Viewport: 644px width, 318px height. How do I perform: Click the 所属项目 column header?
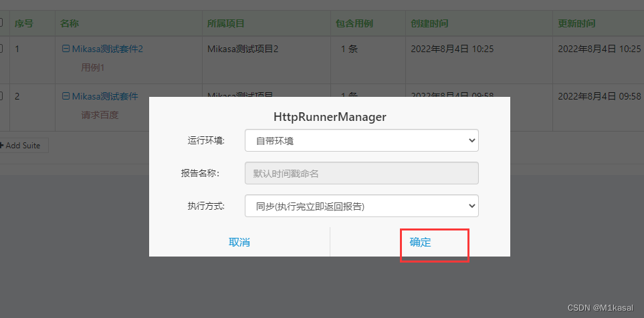[x=226, y=23]
